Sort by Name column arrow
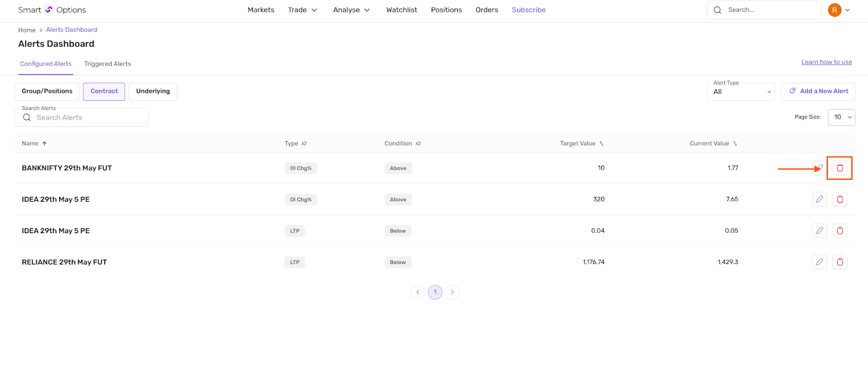868x385 pixels. tap(44, 144)
